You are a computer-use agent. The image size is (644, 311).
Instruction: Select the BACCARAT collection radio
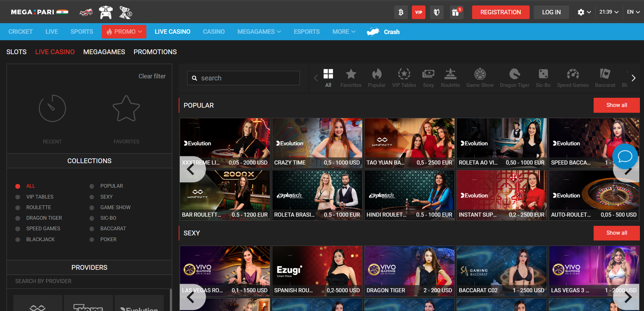point(92,229)
